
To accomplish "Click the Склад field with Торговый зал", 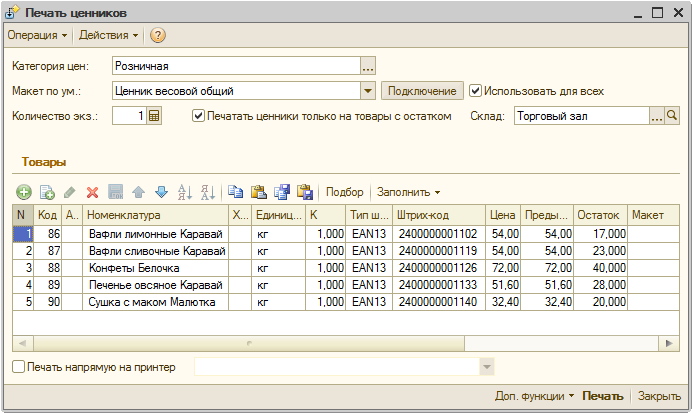I will [x=582, y=116].
